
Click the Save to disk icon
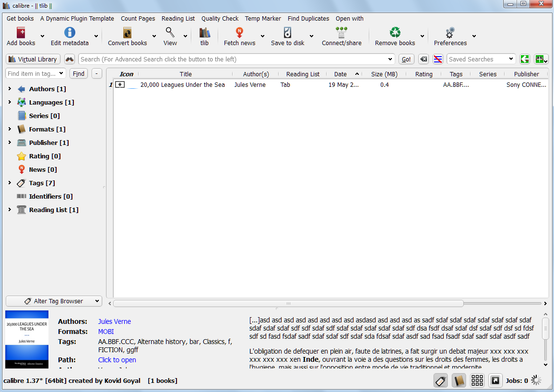click(x=288, y=33)
